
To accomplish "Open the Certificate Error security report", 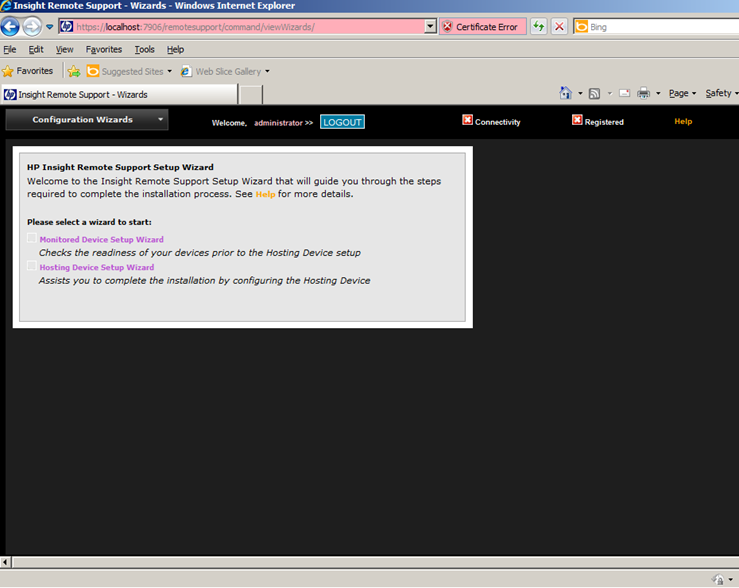I will [x=483, y=27].
